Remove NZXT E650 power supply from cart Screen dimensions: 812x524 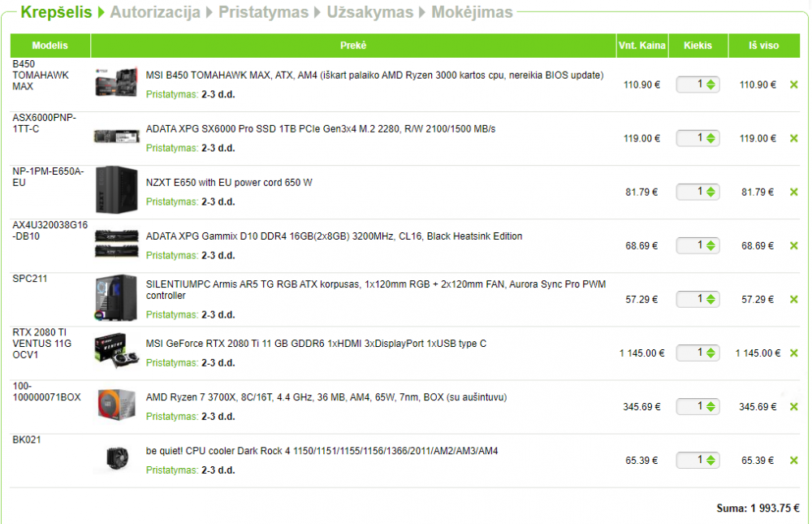(x=793, y=192)
